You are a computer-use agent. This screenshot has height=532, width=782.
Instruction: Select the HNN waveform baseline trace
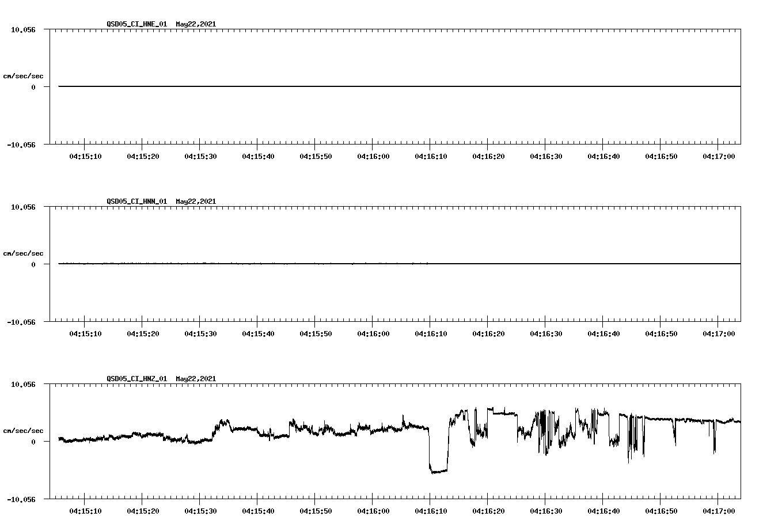coord(346,263)
